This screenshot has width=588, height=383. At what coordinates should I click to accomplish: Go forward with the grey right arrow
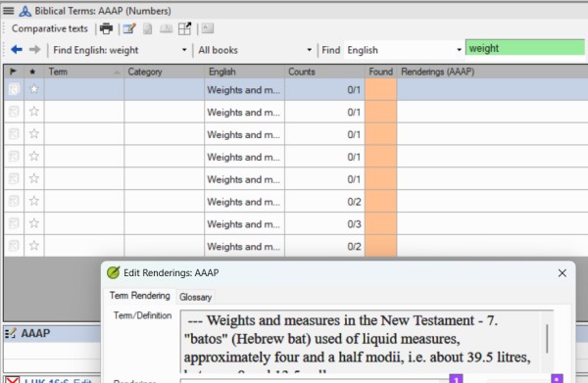tap(34, 50)
